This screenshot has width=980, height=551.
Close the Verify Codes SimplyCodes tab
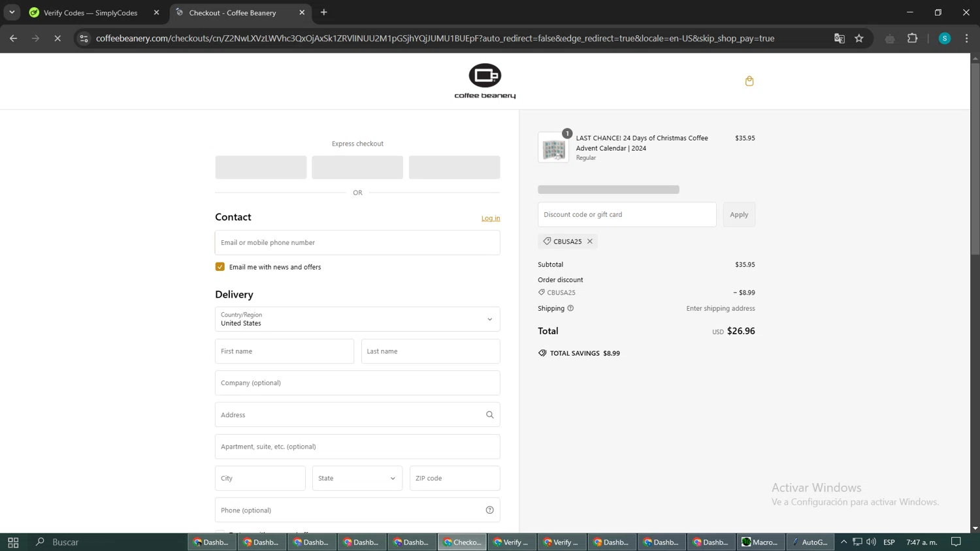(x=156, y=12)
